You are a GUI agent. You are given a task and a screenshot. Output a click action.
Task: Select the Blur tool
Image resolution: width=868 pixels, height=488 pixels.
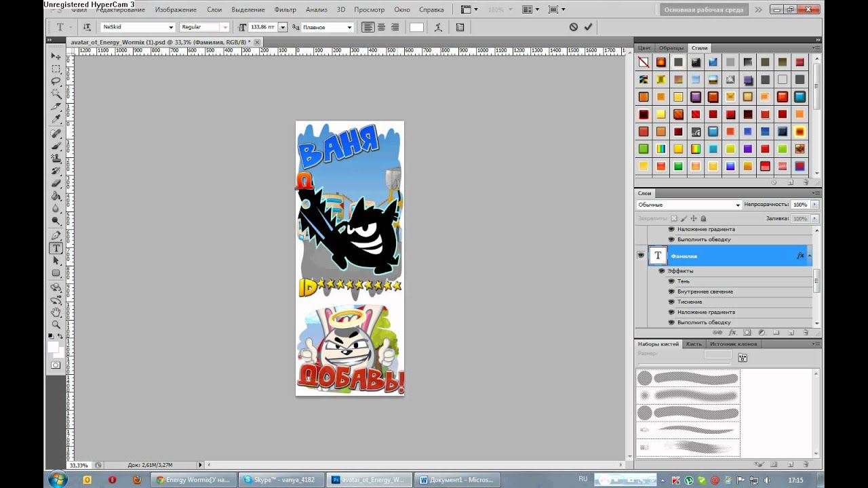pyautogui.click(x=56, y=209)
